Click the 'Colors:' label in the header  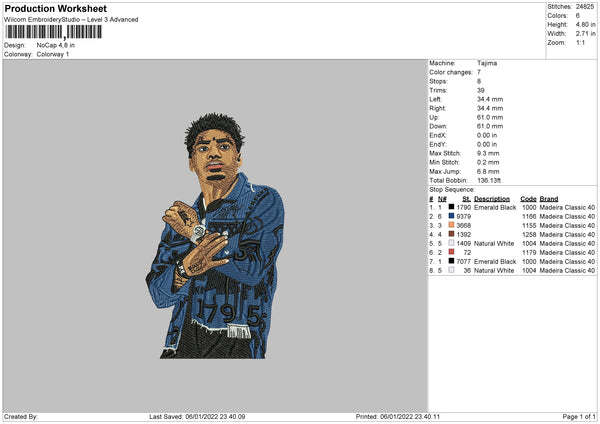557,16
